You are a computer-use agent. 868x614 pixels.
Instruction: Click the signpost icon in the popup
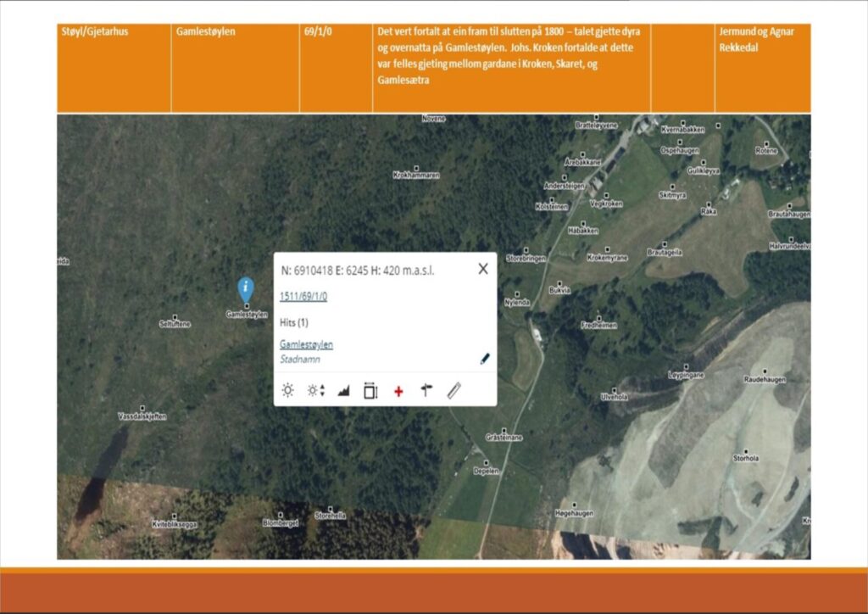426,390
